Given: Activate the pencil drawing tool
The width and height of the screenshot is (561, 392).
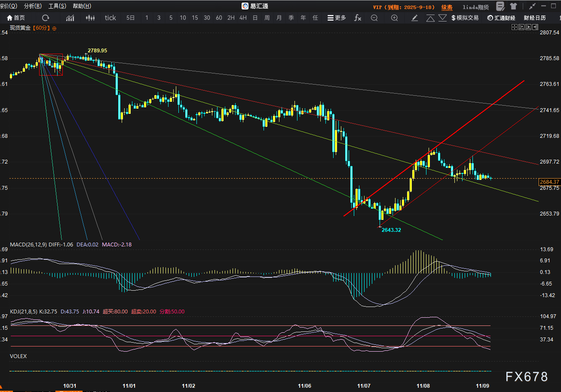Looking at the screenshot, I should tap(414, 18).
